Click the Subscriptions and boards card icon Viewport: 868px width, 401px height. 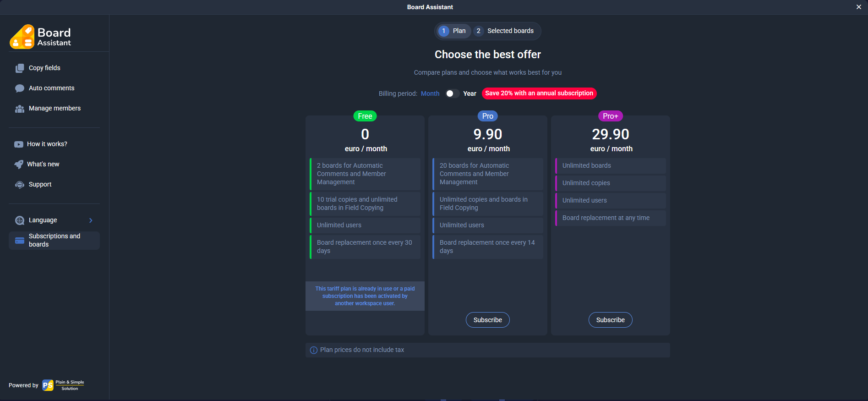tap(20, 241)
